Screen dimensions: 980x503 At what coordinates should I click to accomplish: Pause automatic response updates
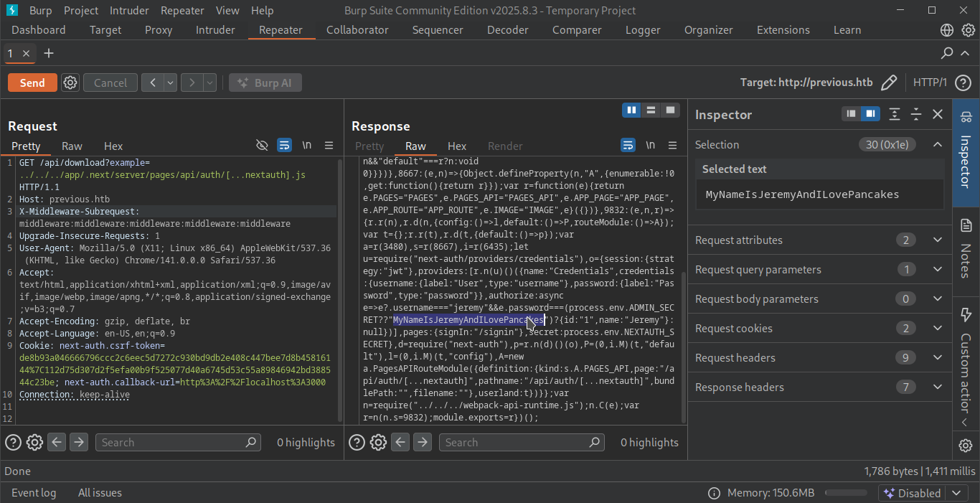click(631, 109)
